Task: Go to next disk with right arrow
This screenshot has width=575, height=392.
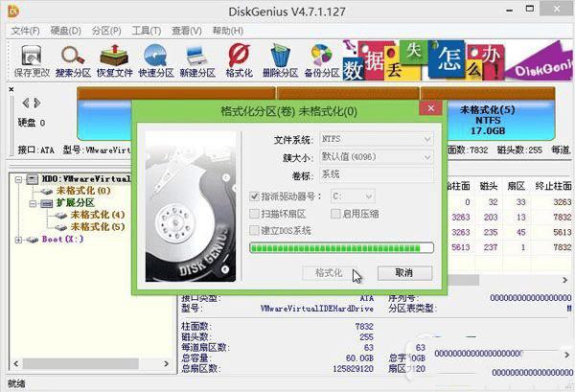Action: click(x=37, y=104)
